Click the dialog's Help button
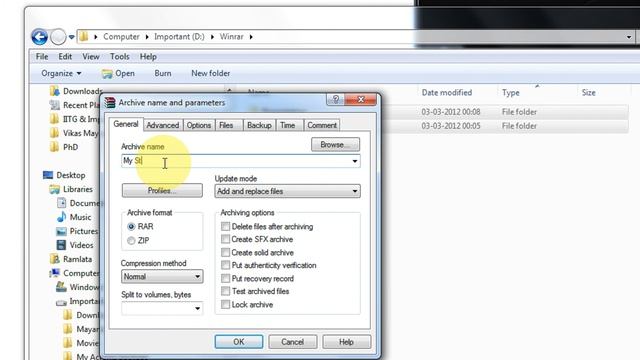Screen dimensions: 640x360 point(347,342)
